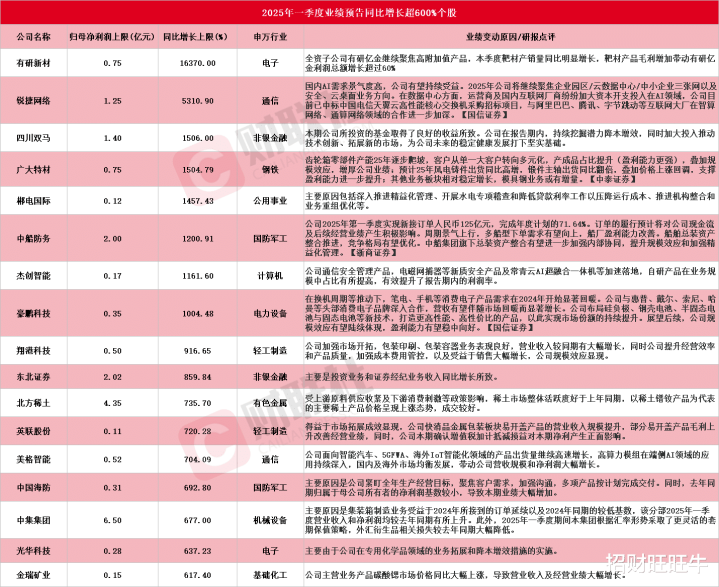Select the industry cell 公用事业
Screen dimensions: 719x587
point(270,200)
